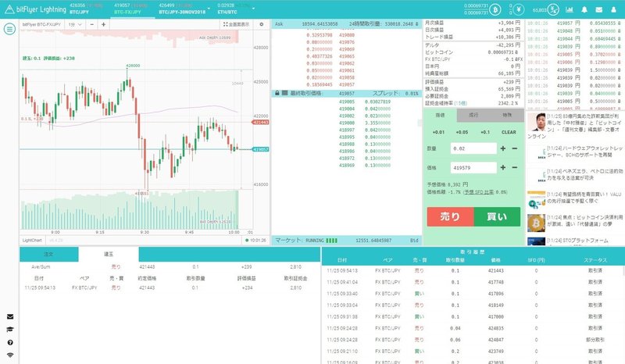Open sidebar mail icon at bottom left

(10, 316)
